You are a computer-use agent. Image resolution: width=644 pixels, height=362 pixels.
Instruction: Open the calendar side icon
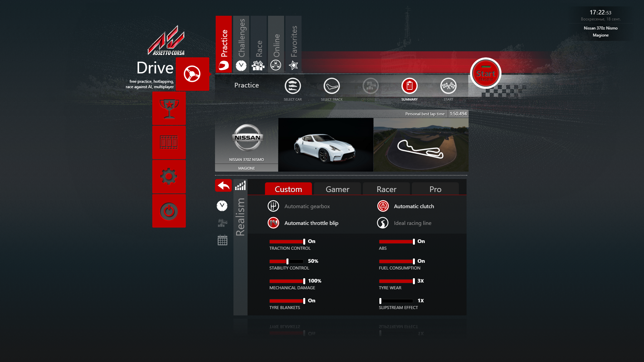[x=222, y=240]
